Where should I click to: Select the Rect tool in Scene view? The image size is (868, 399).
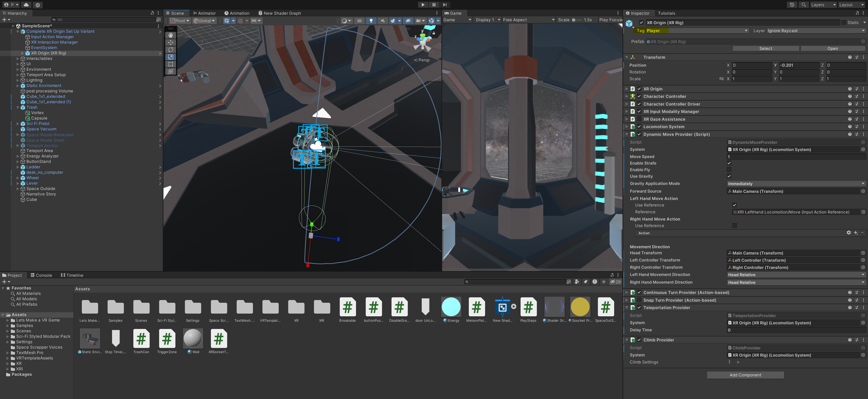pyautogui.click(x=170, y=64)
